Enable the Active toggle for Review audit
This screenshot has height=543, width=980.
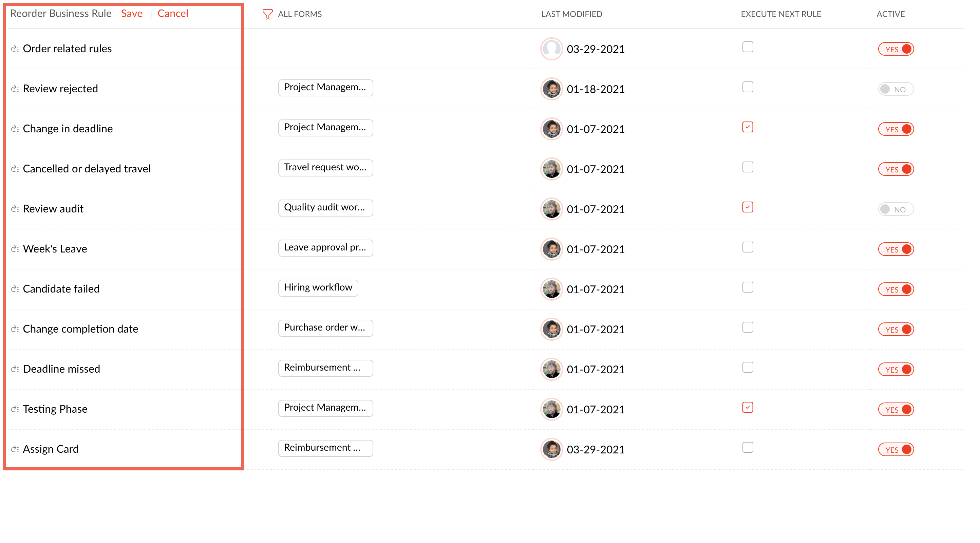[x=895, y=209]
